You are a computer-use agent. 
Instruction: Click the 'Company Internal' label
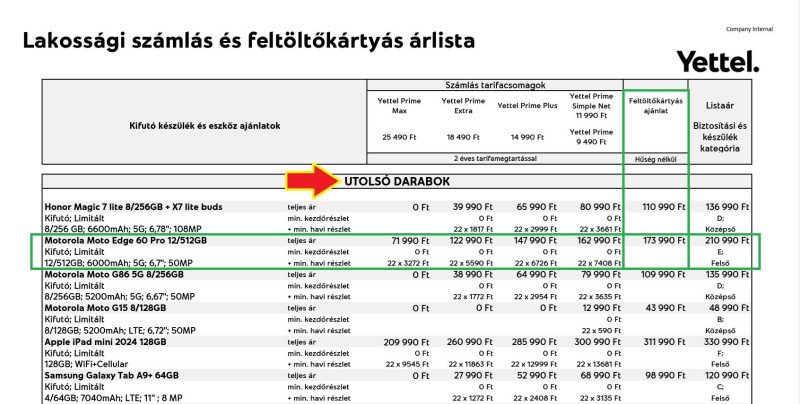(x=749, y=29)
